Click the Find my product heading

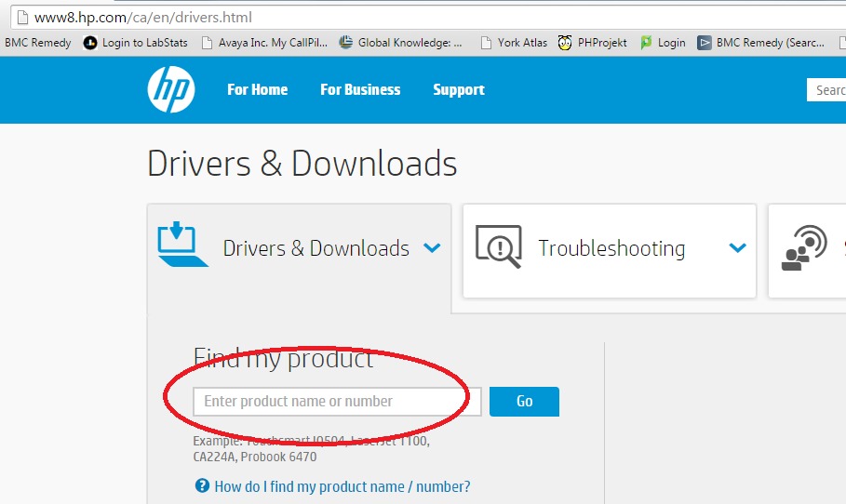[x=283, y=358]
